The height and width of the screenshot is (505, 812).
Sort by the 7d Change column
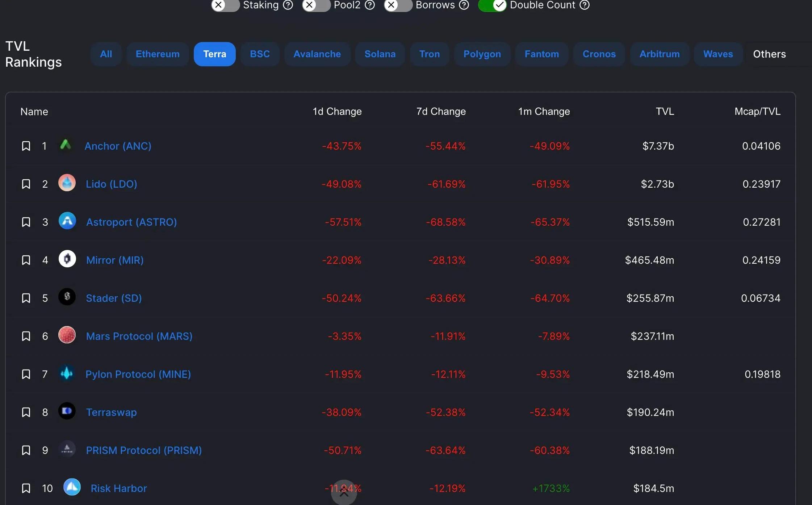[x=441, y=112]
